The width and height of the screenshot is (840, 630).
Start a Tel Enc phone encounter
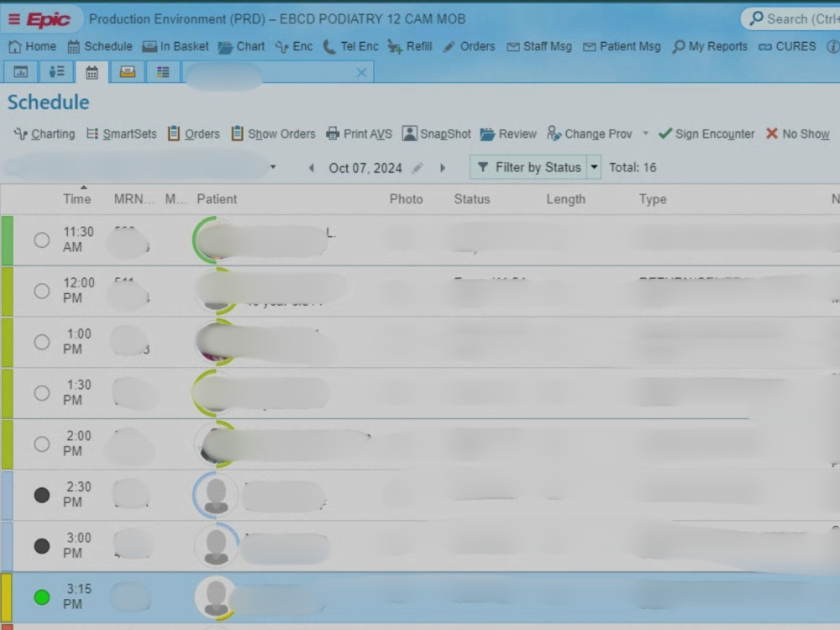click(x=350, y=46)
